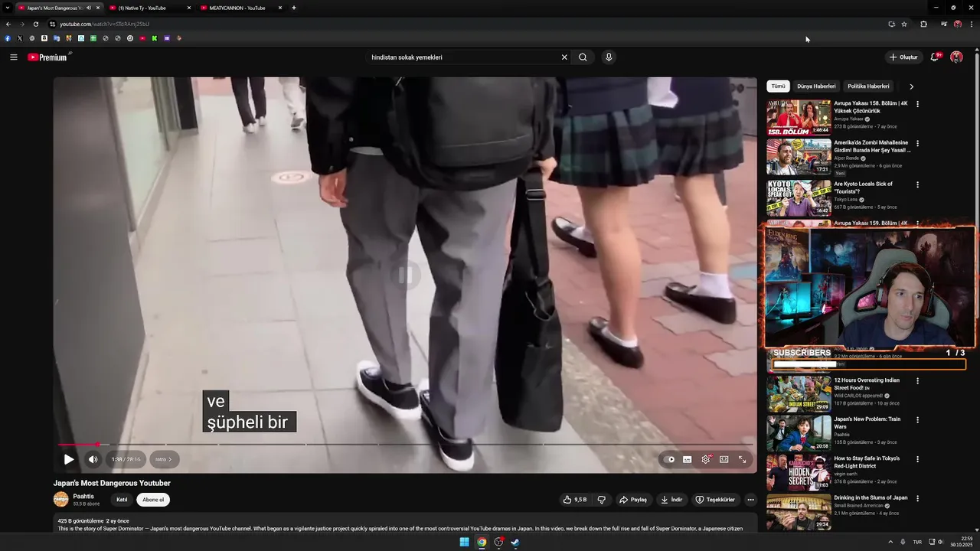The image size is (980, 551).
Task: Open the YouTube notifications bell
Action: 935,57
